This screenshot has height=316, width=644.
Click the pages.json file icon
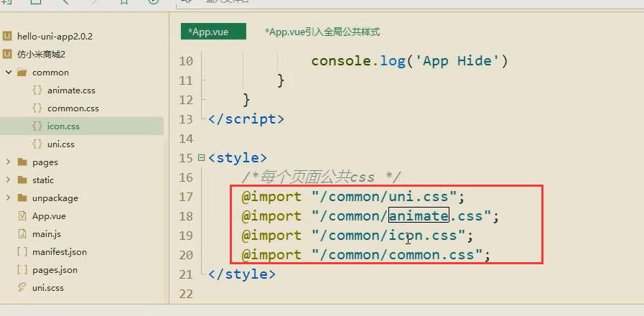tap(22, 270)
